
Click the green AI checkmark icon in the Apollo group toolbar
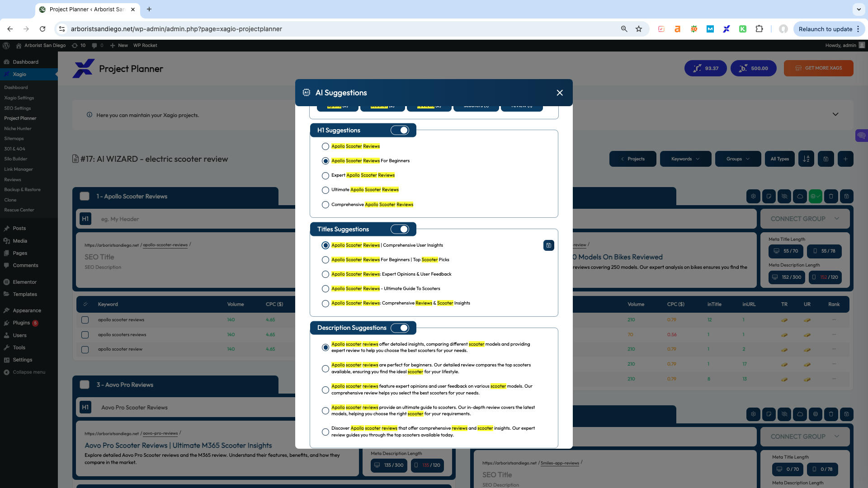click(816, 196)
